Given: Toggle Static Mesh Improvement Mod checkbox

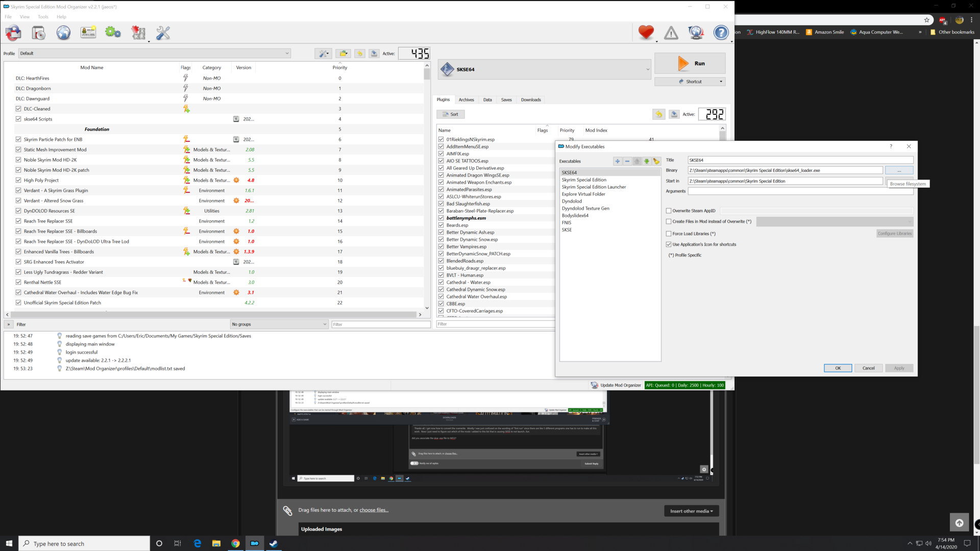Looking at the screenshot, I should (18, 149).
